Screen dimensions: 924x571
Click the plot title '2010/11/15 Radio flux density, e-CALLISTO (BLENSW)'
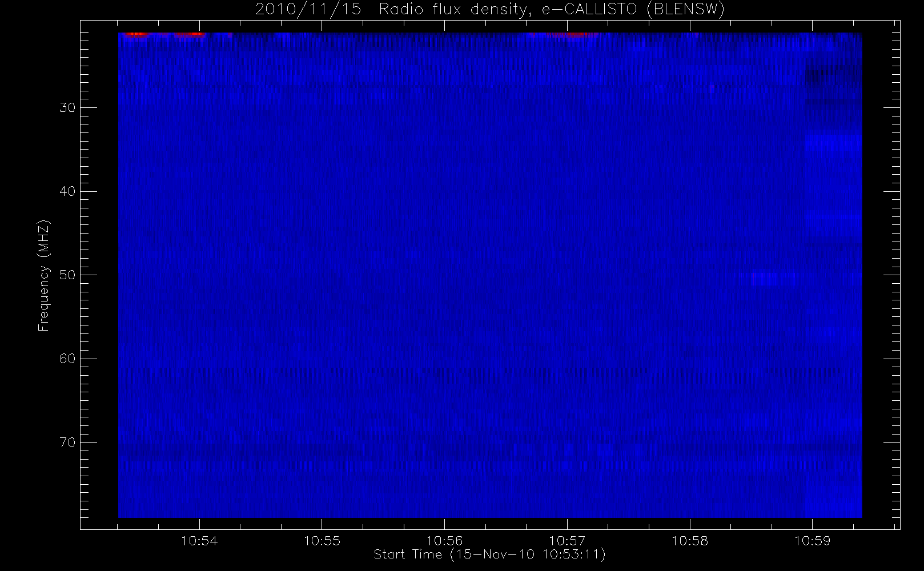[x=489, y=10]
